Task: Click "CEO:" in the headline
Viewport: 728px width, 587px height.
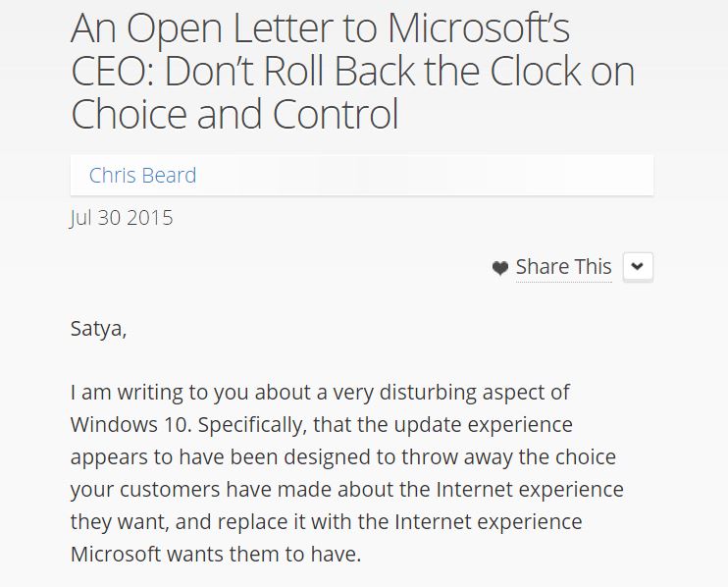Action: point(113,72)
